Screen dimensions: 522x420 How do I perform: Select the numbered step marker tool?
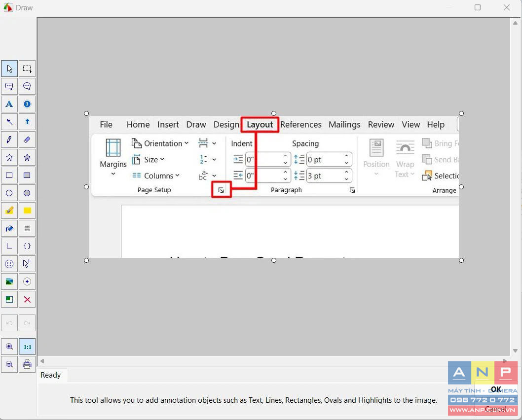click(27, 104)
